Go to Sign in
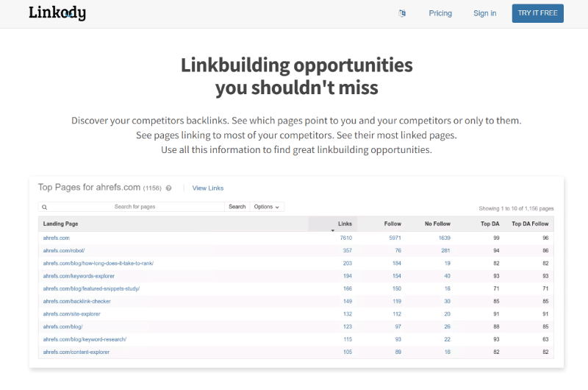The image size is (588, 390). point(484,13)
